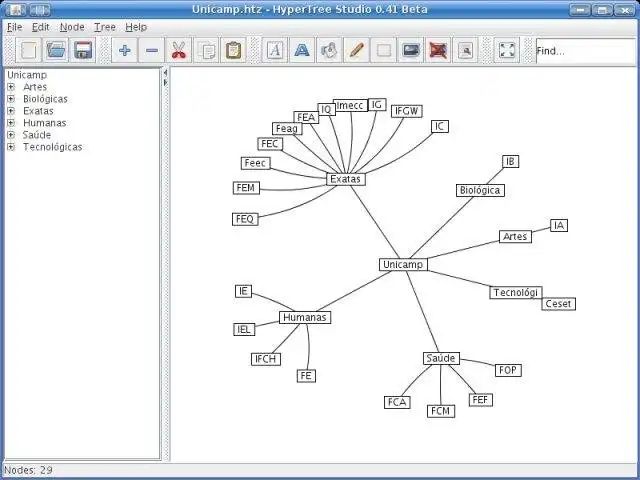Open the Help menu
The image size is (640, 480).
(x=136, y=27)
